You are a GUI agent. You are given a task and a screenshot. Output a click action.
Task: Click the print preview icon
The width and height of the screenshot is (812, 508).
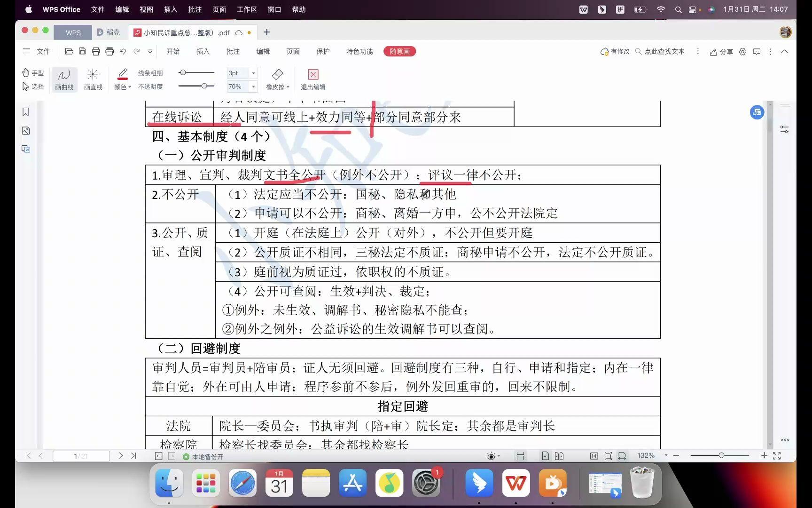coord(109,51)
